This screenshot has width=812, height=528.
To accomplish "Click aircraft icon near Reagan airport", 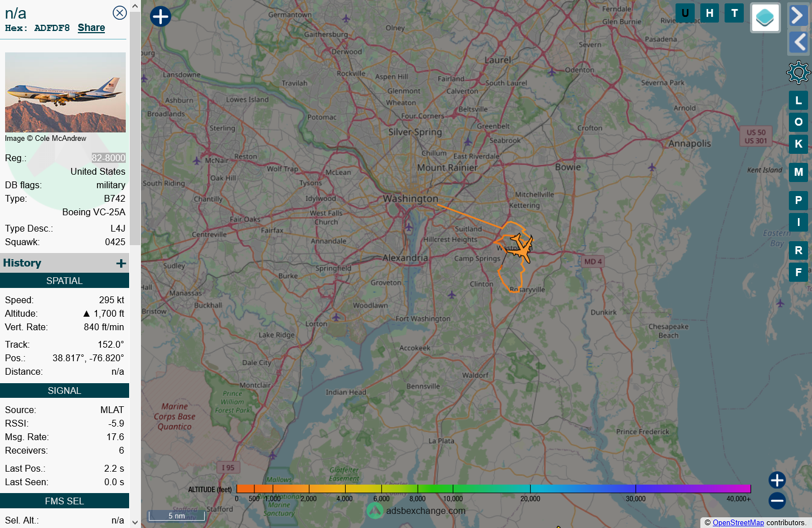I will [x=409, y=227].
